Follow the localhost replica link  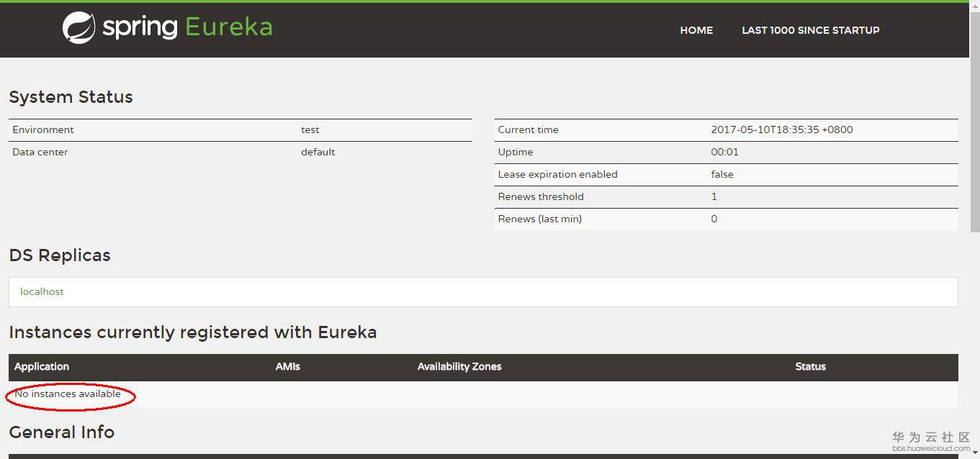42,291
